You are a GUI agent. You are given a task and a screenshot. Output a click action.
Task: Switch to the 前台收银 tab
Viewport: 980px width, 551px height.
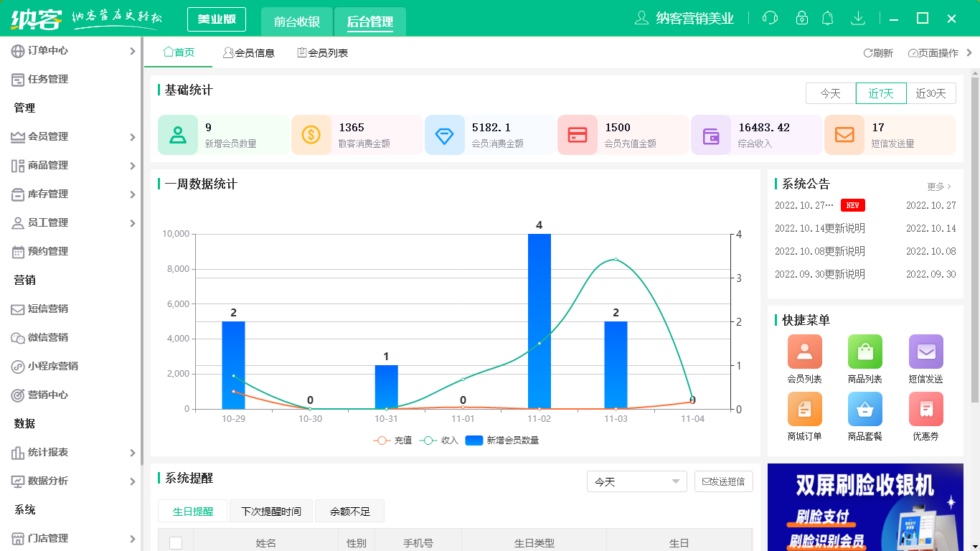pyautogui.click(x=297, y=22)
